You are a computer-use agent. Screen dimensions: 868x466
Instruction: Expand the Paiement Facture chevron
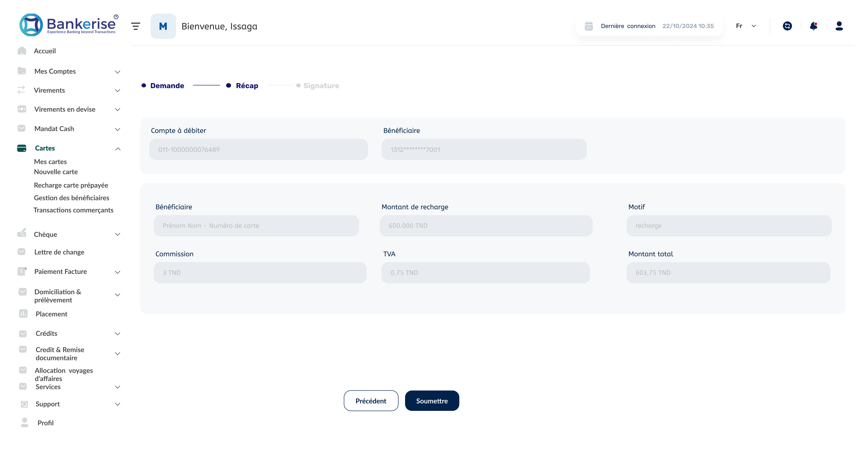[x=118, y=272]
